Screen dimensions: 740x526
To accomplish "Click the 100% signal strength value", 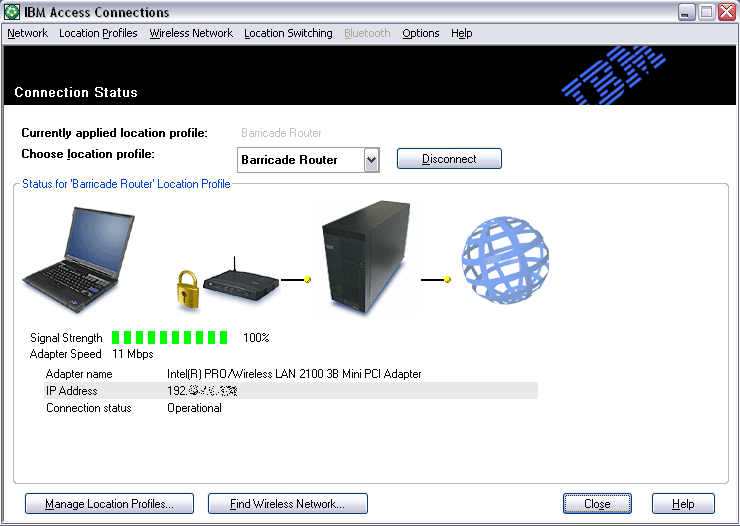I will [256, 338].
